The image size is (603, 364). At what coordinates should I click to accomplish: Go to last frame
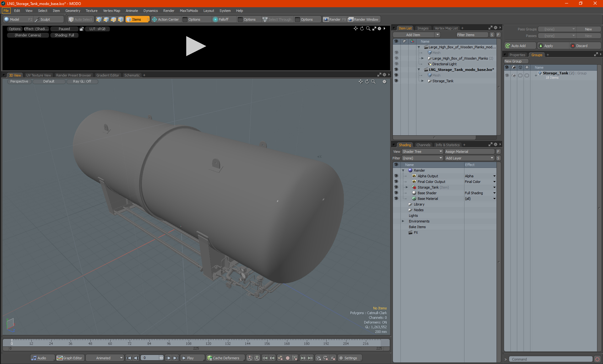[x=176, y=358]
